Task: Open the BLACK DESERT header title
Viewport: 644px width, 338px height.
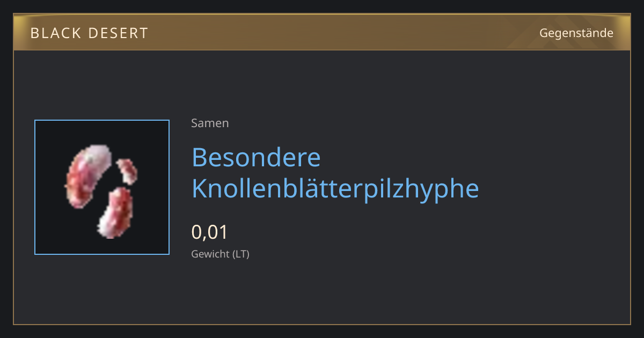Action: click(x=89, y=33)
